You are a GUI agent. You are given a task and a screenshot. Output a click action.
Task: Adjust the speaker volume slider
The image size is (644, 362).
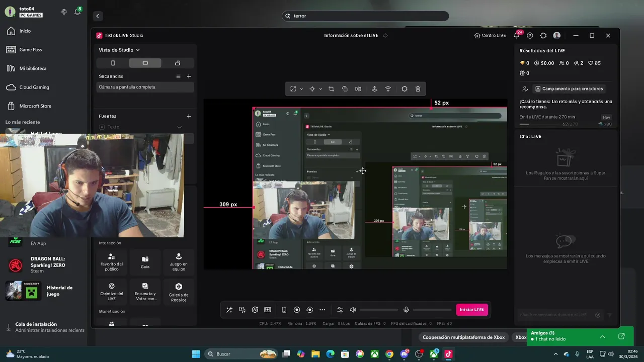pyautogui.click(x=378, y=310)
